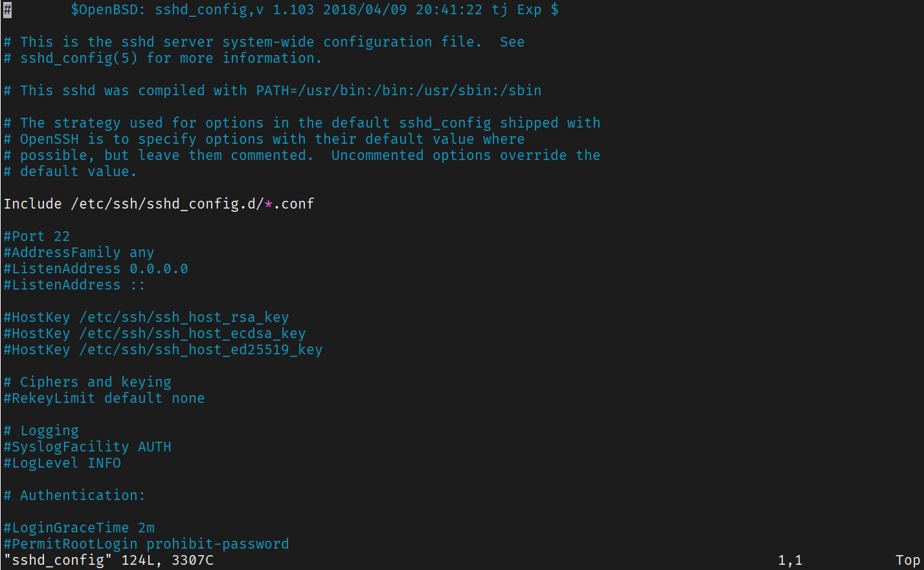Click #PermitRootLogin prohibit-password line
Viewport: 924px width, 570px height.
[x=146, y=544]
